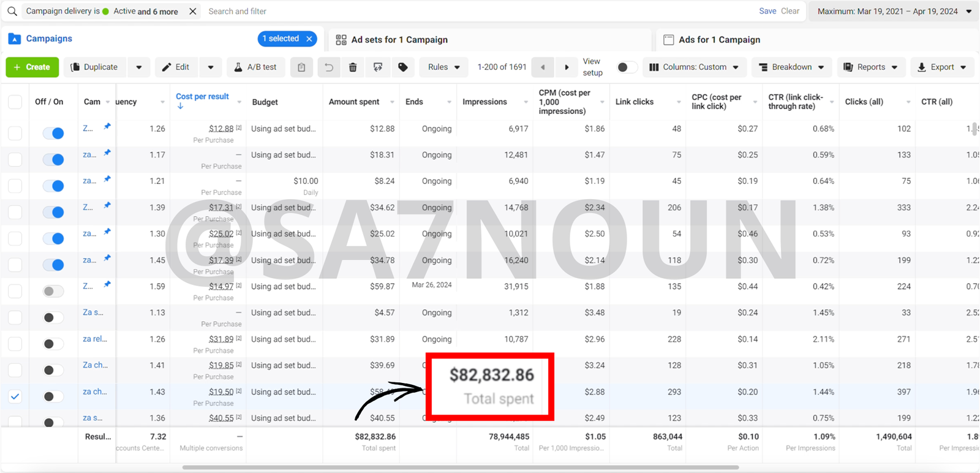Sort by CTR (link click-through rate) header
This screenshot has height=473, width=980.
tap(796, 102)
